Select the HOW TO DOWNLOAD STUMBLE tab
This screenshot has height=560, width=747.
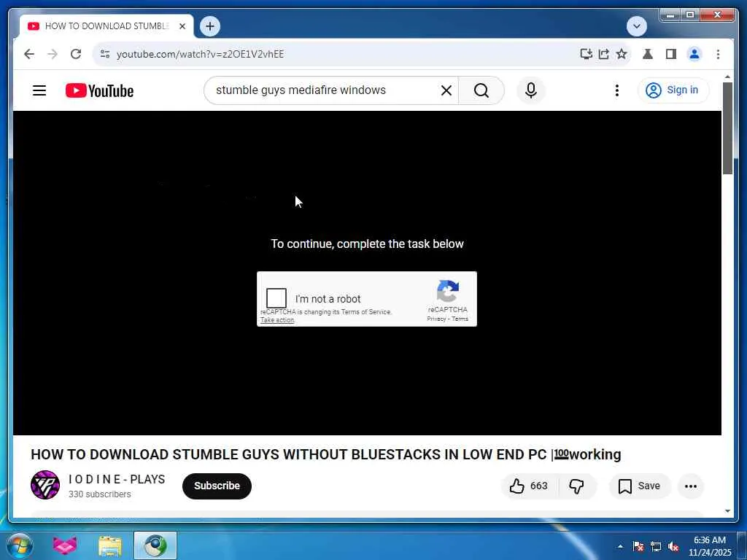(x=107, y=26)
